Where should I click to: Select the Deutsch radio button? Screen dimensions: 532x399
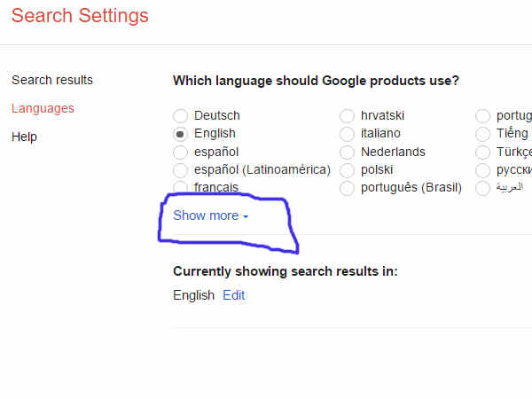[x=180, y=116]
